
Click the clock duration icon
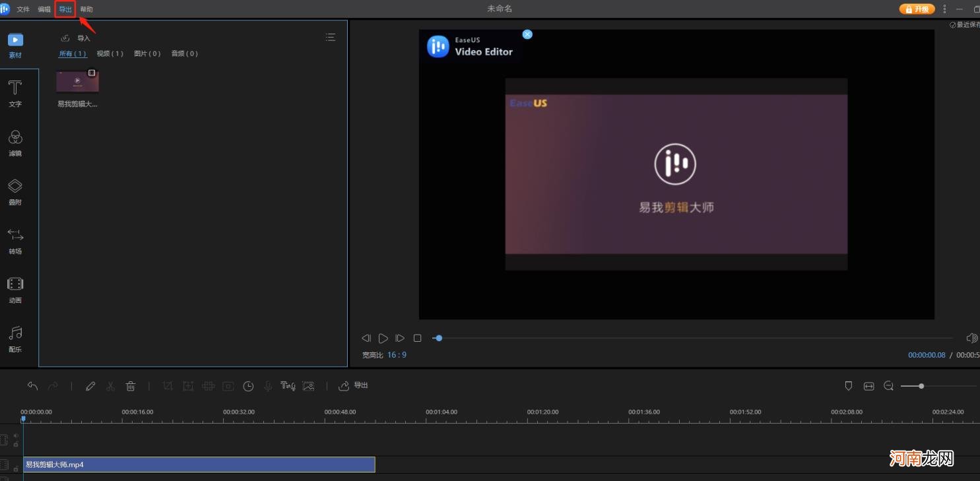(x=248, y=386)
